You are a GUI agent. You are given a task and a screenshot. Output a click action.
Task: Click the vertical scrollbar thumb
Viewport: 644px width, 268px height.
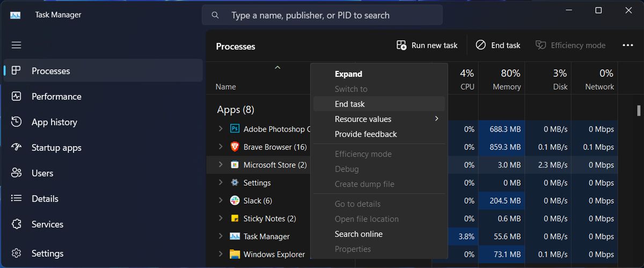point(638,110)
